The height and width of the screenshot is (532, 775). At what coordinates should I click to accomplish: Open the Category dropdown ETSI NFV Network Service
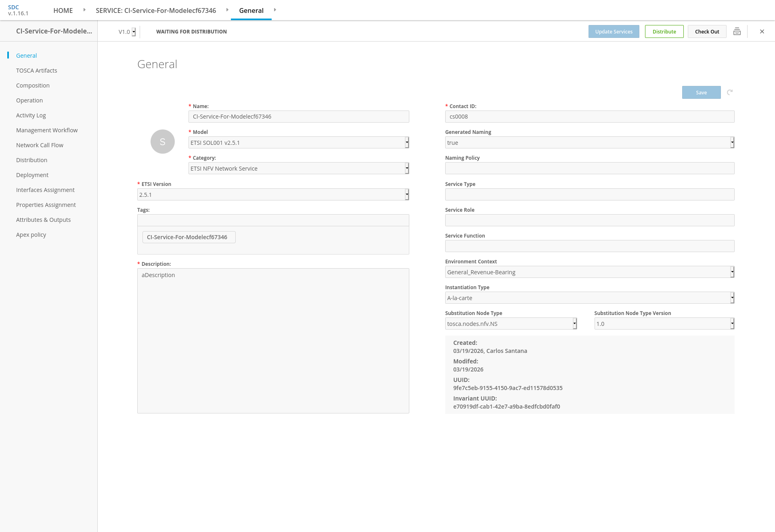point(299,168)
